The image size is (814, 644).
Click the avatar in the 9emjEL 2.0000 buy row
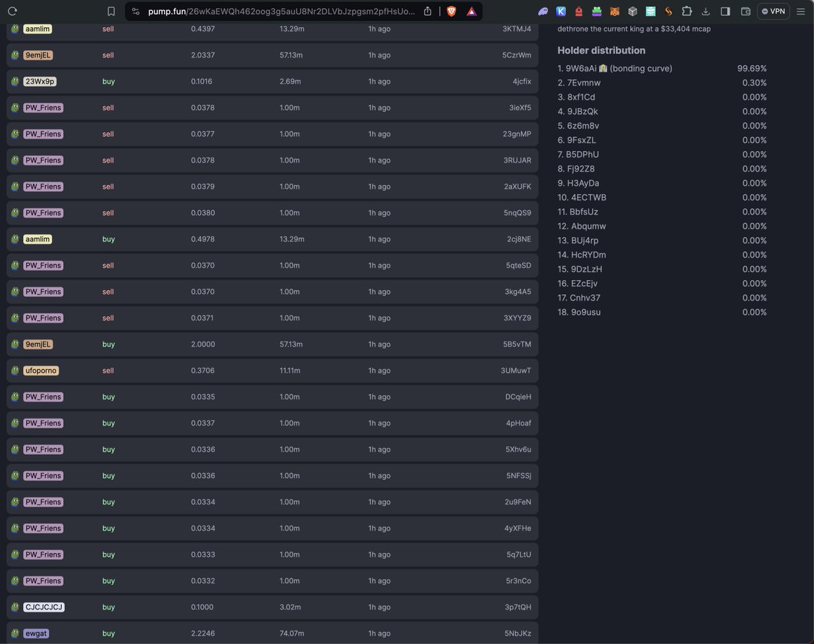click(15, 344)
